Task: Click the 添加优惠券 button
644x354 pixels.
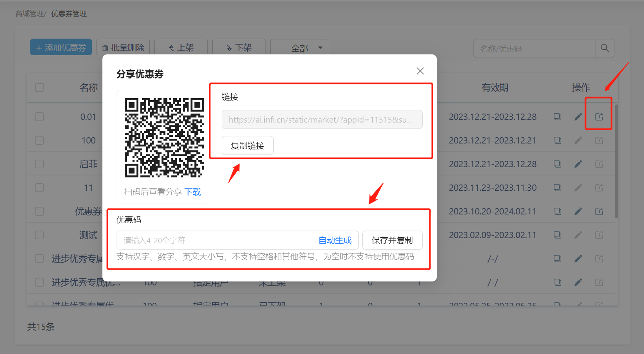Action: point(61,47)
